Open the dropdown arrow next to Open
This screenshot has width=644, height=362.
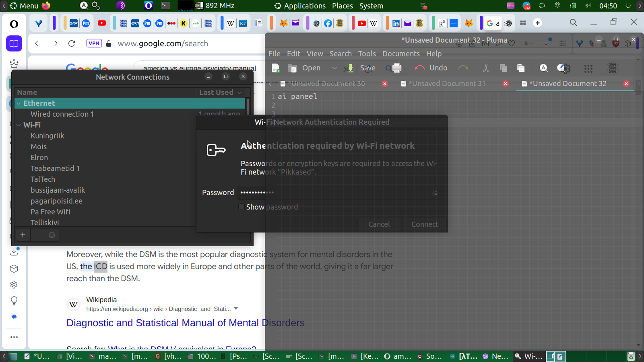point(334,68)
